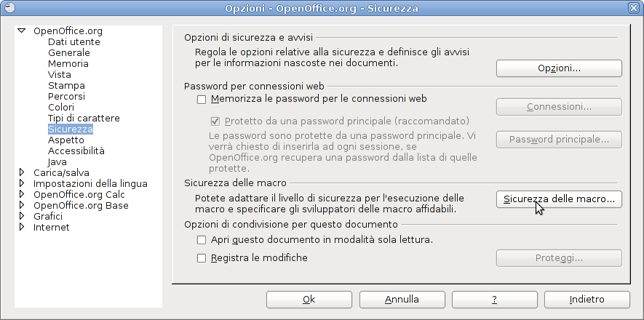
Task: Click the window menu icon in titlebar
Action: click(10, 7)
